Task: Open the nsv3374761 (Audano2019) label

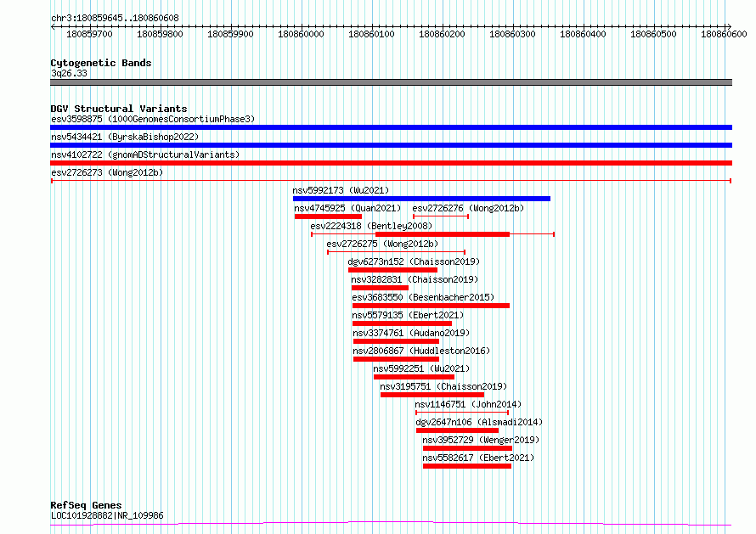Action: coord(411,333)
